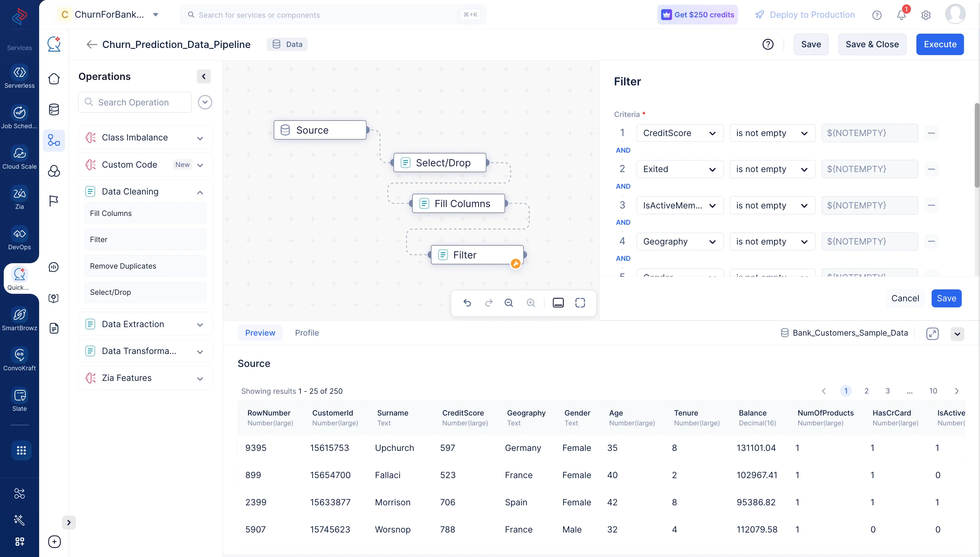Click the flag icon in the sidebar
This screenshot has height=557, width=980.
54,201
